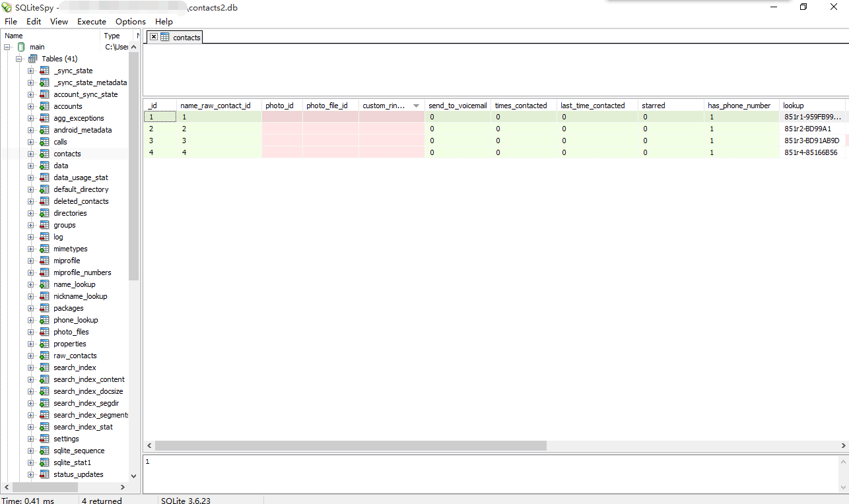Click the grid icon on contacts tab

coord(165,37)
